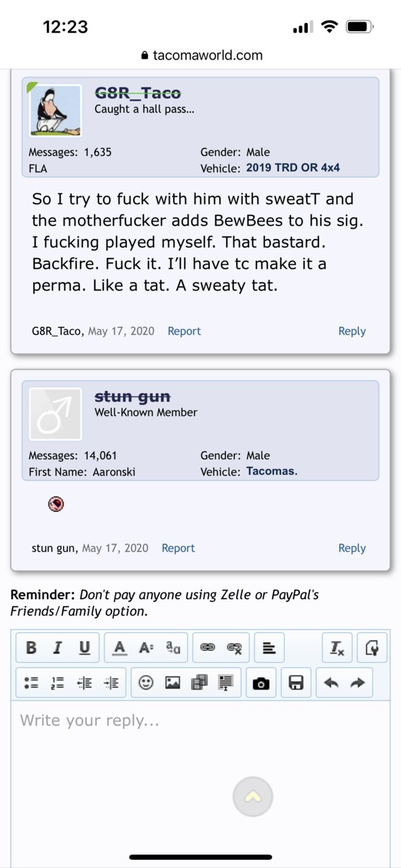Open the smilies emoji picker

point(146,683)
